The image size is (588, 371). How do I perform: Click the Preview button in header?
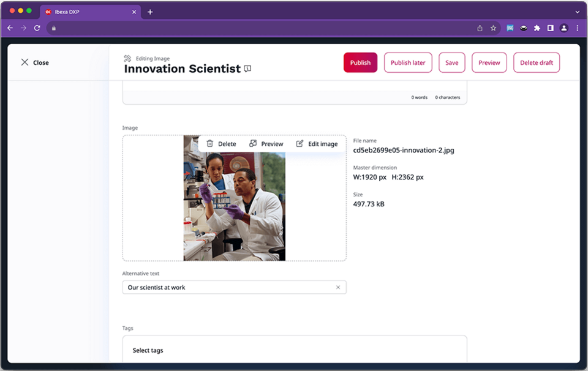489,62
